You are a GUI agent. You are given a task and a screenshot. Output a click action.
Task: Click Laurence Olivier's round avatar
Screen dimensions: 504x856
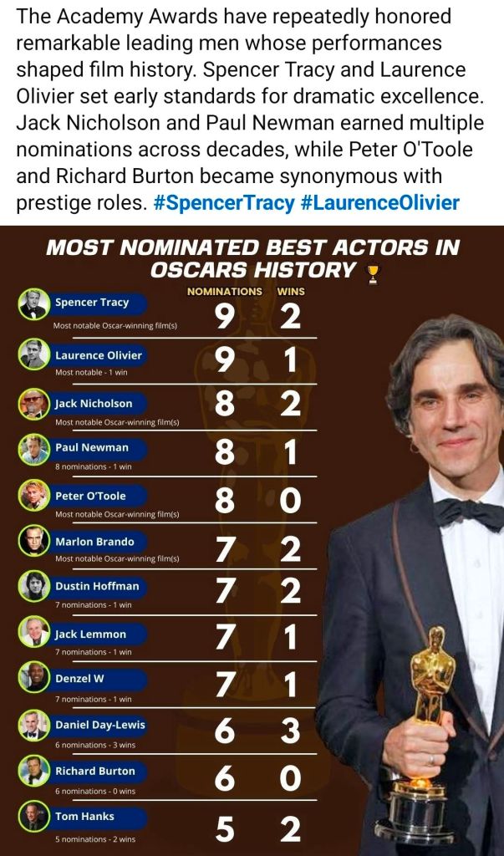[x=34, y=354]
